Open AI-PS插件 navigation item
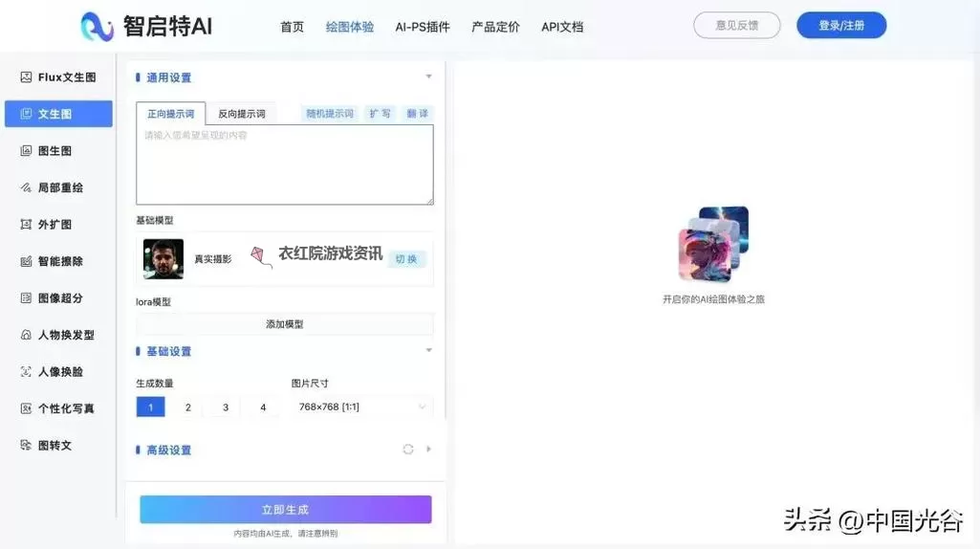The width and height of the screenshot is (980, 549). click(x=423, y=27)
